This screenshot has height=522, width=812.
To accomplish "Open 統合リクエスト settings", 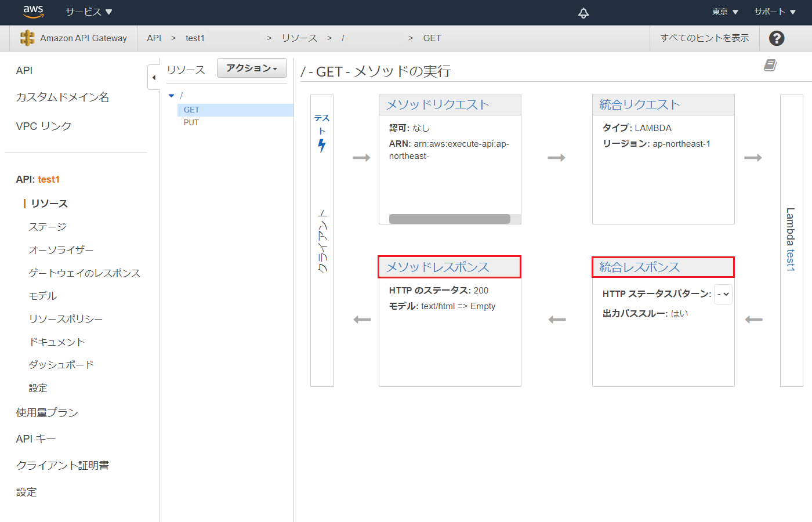I will click(640, 104).
